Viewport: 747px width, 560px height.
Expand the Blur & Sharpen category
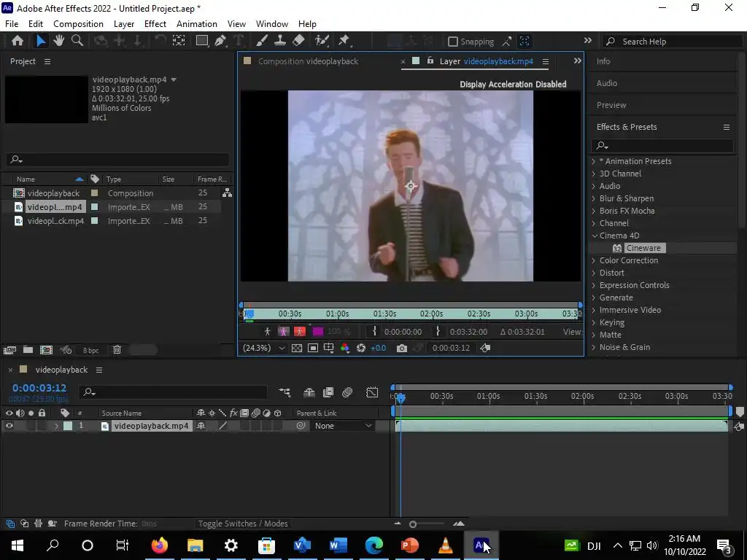click(594, 198)
